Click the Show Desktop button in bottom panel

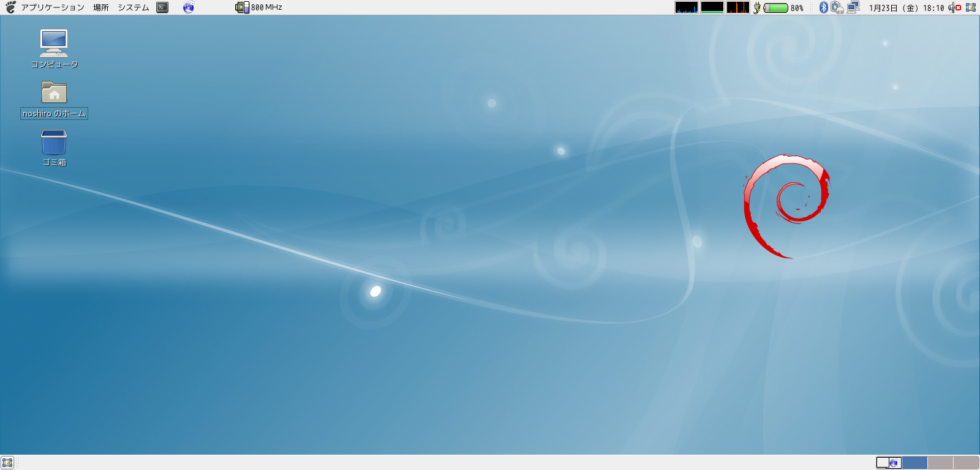coord(7,463)
